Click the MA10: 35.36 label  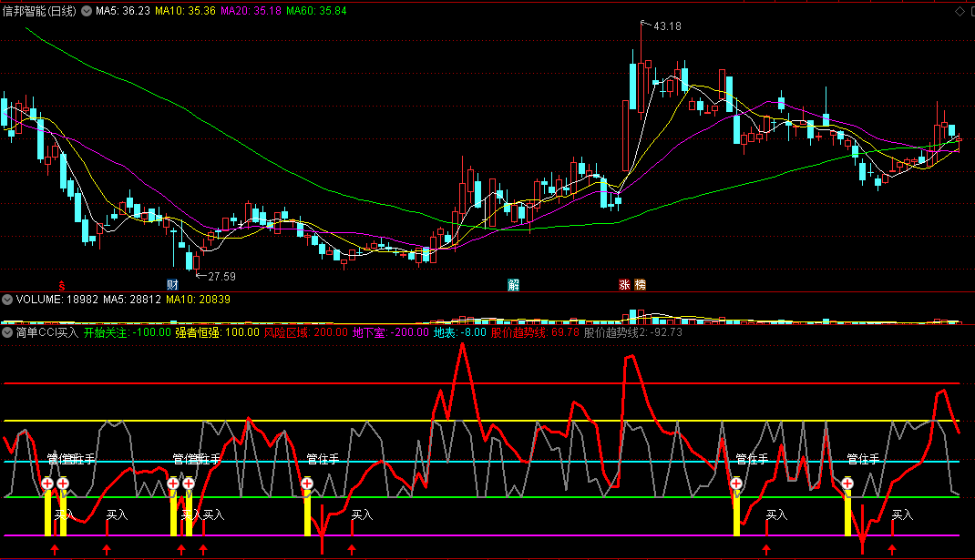coord(185,11)
